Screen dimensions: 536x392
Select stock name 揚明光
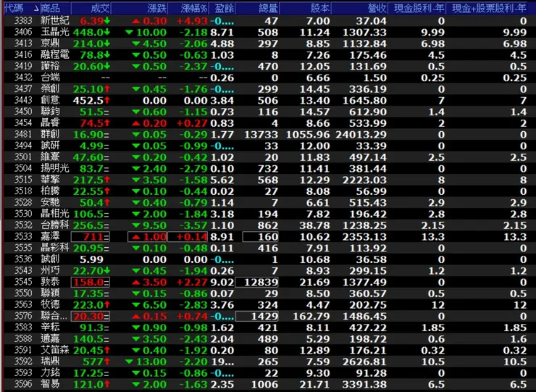(55, 168)
